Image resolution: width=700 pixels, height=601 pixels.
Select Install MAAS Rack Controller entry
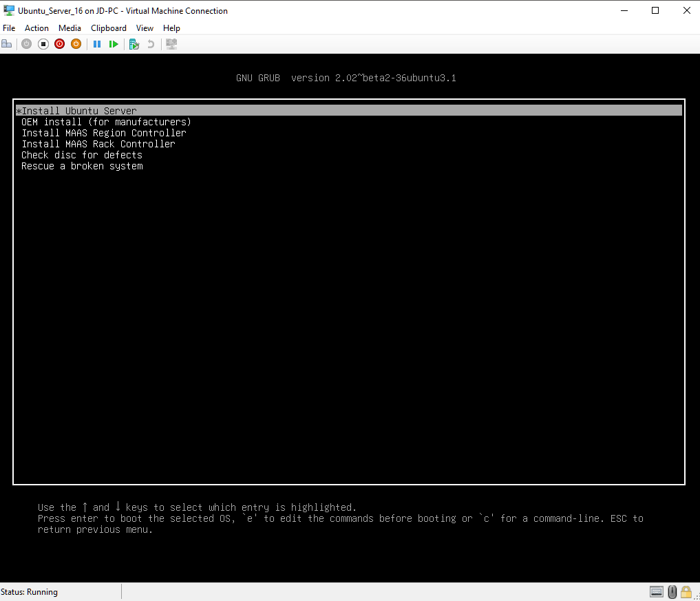click(x=98, y=144)
